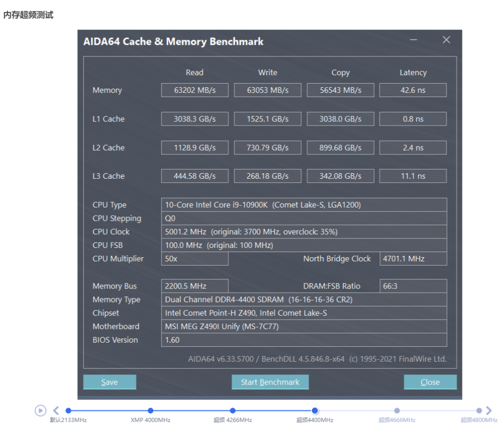Viewport: 504px width, 435px height.
Task: Click L3 Cache Write 268.18 GB/s
Action: pyautogui.click(x=268, y=176)
